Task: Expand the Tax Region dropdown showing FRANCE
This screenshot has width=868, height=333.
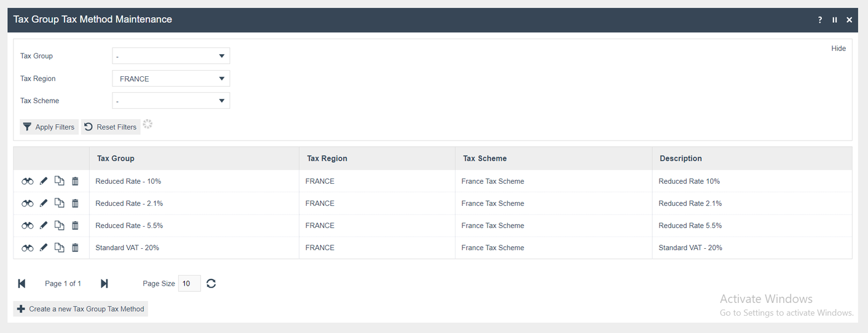Action: coord(171,79)
